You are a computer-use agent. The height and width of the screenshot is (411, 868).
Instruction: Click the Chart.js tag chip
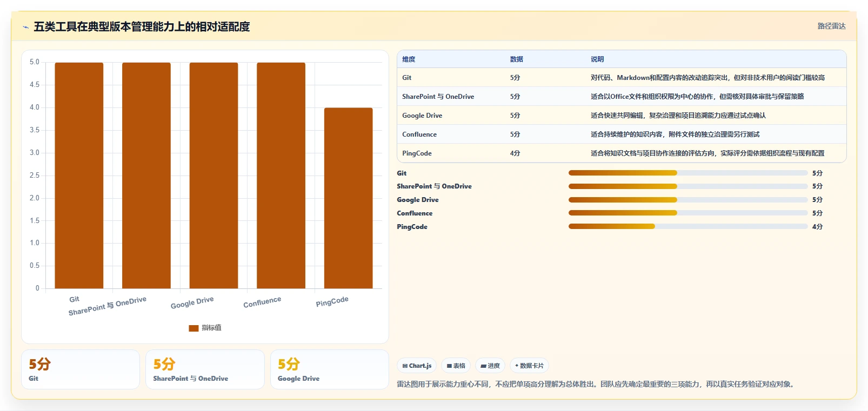pyautogui.click(x=417, y=366)
